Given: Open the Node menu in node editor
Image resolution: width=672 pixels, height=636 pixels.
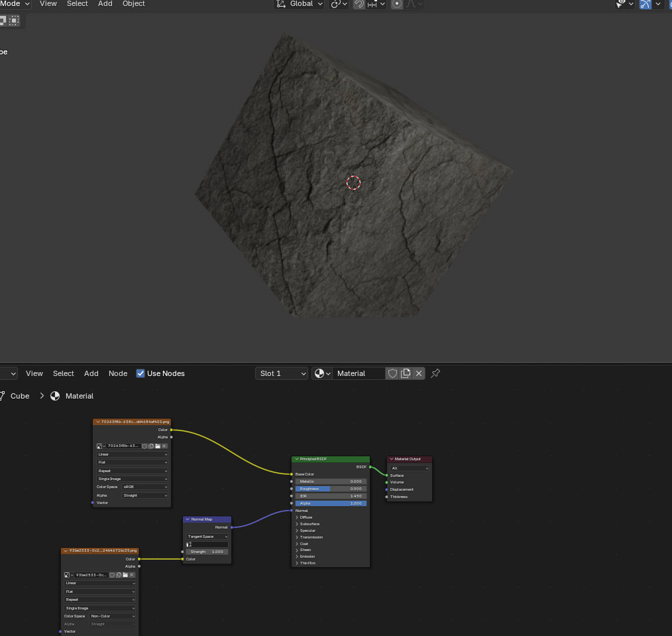Looking at the screenshot, I should click(118, 373).
